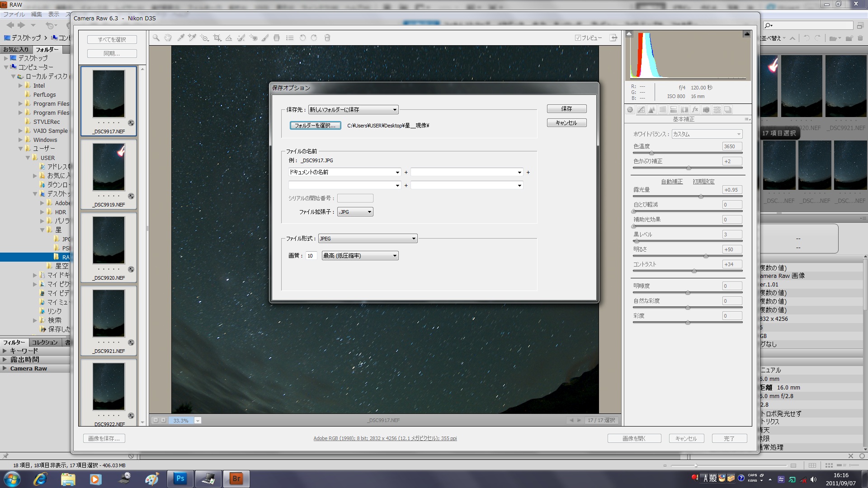Click the フォルダーを選択 button
This screenshot has height=488, width=868.
point(315,126)
